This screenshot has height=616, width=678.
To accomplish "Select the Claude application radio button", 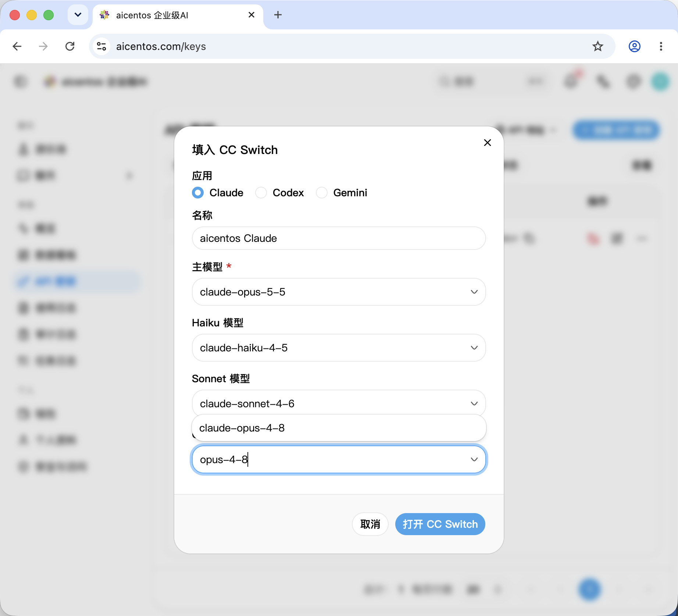I will pos(198,193).
